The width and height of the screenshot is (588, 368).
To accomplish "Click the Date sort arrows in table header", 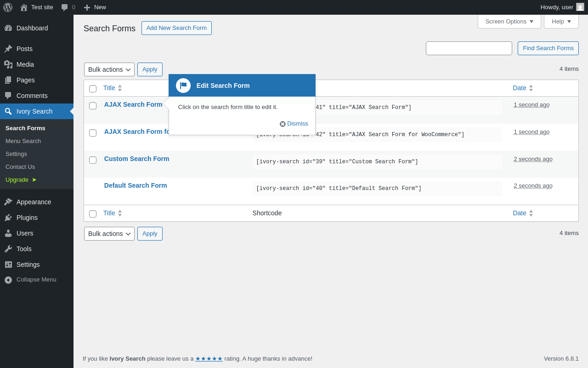I will pyautogui.click(x=531, y=88).
